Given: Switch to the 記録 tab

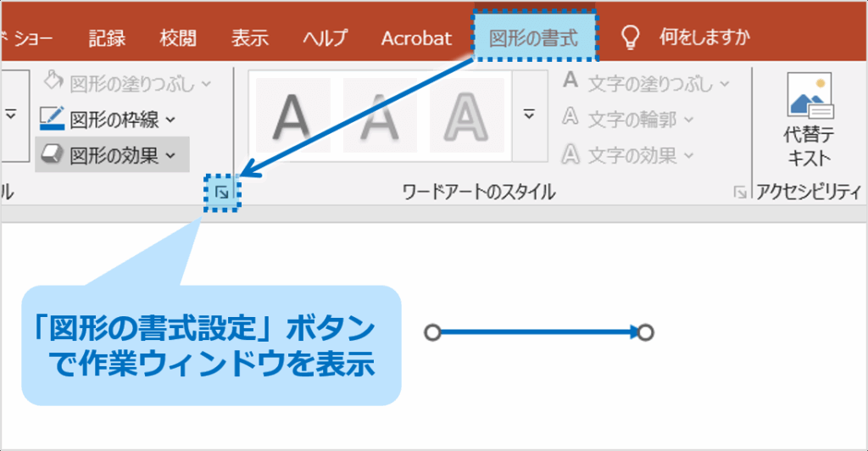Looking at the screenshot, I should (107, 38).
